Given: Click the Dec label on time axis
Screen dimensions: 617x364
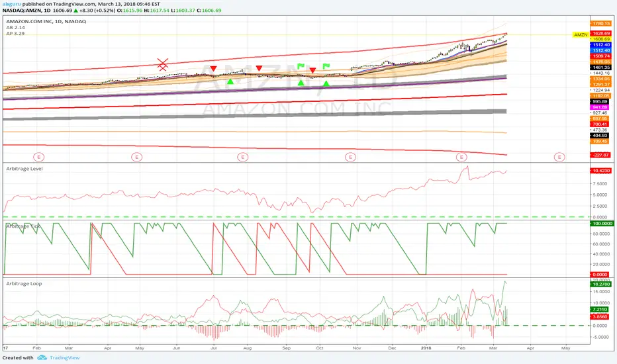Looking at the screenshot, I should tap(392, 348).
